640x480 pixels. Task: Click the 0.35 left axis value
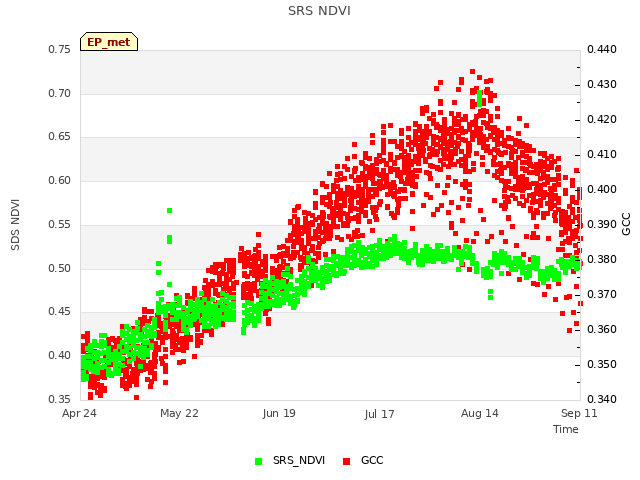pos(60,399)
